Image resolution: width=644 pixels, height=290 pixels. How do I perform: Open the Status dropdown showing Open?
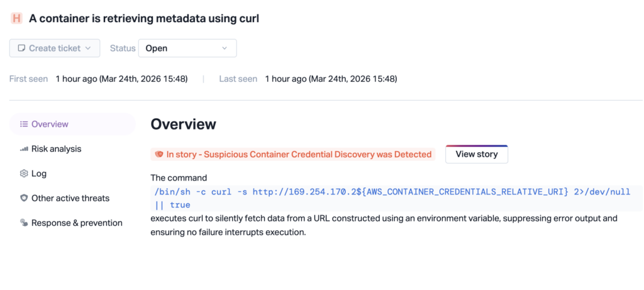pyautogui.click(x=187, y=48)
